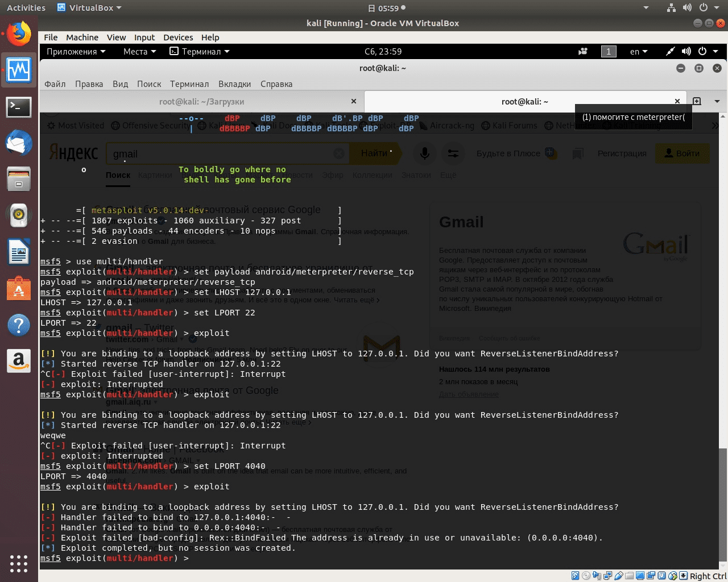The width and height of the screenshot is (728, 582).
Task: Open terminal Правка menu
Action: pos(89,84)
